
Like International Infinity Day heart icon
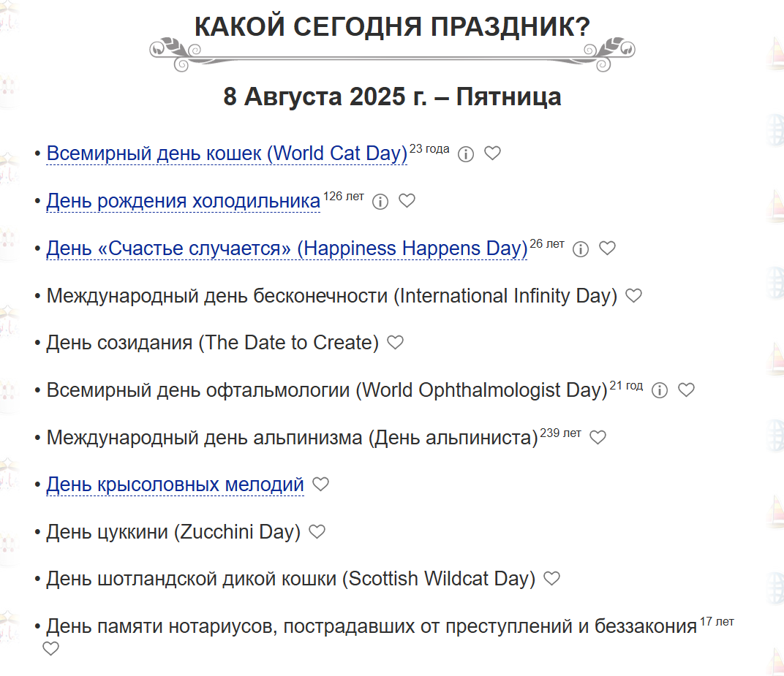point(634,295)
